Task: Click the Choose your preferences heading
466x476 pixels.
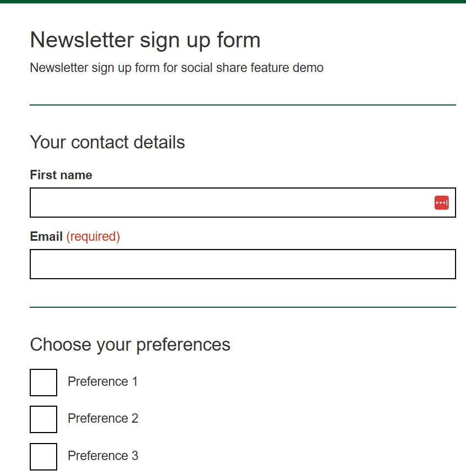Action: [x=130, y=345]
